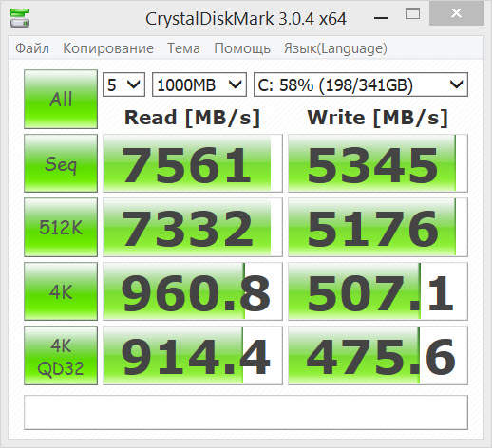Image resolution: width=492 pixels, height=448 pixels.
Task: Open the Тема menu
Action: tap(183, 48)
